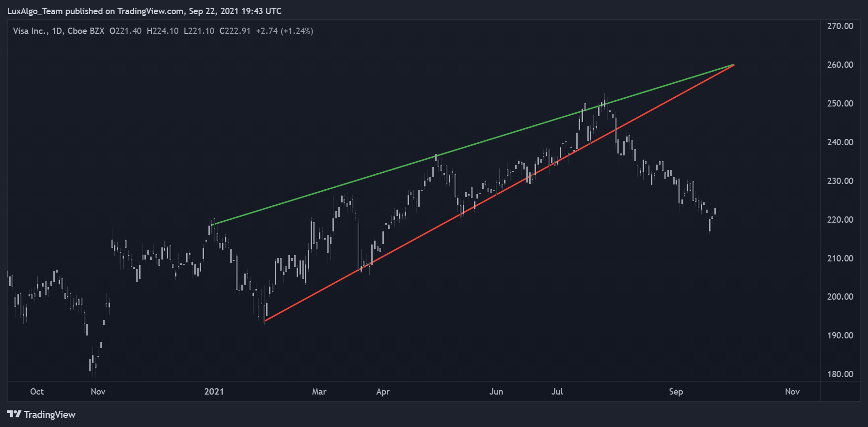This screenshot has width=868, height=427.
Task: Click the 210.00 price axis label
Action: (840, 259)
